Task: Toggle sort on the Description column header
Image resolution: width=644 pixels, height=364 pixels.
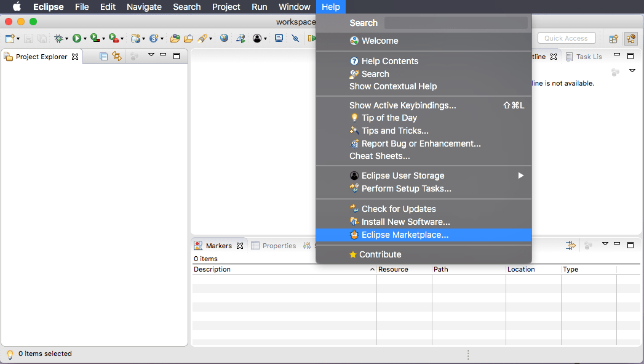Action: (x=283, y=269)
